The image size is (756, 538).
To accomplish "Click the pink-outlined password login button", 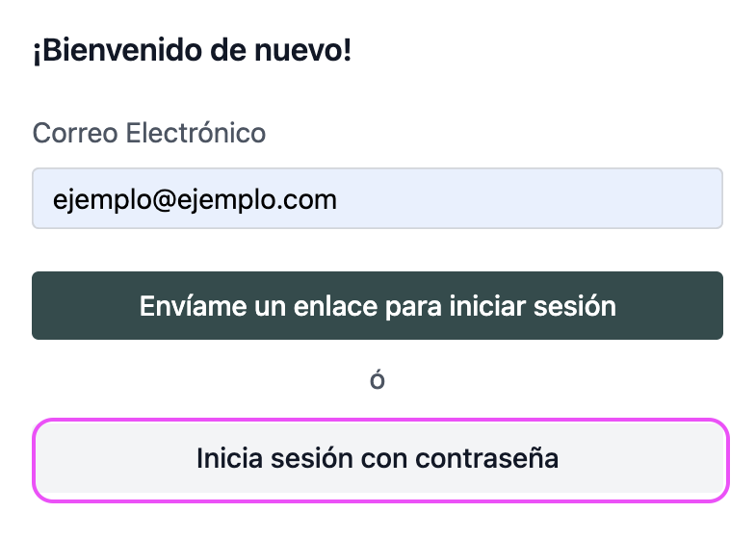I will [377, 459].
